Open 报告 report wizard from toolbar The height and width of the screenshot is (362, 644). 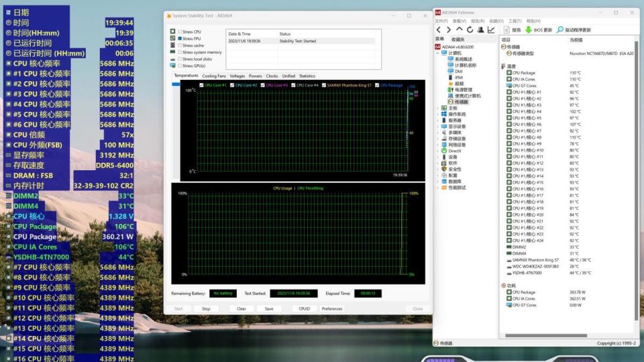click(x=512, y=30)
